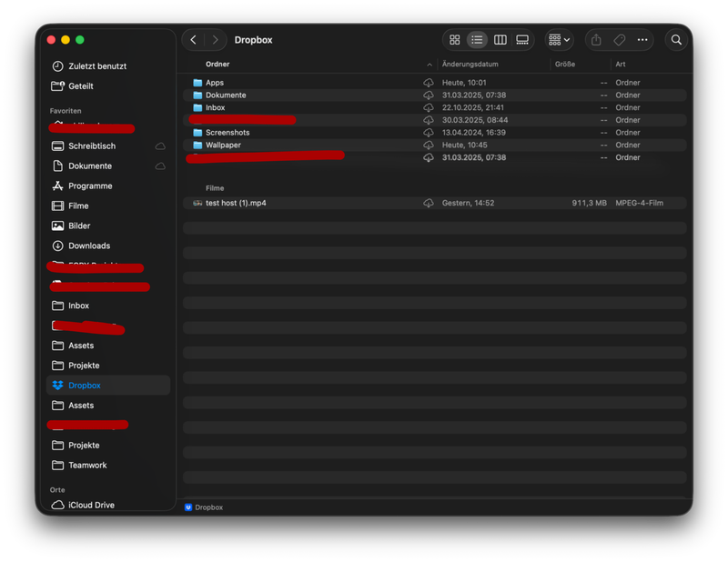Click the 911,3 MB size value

(589, 203)
